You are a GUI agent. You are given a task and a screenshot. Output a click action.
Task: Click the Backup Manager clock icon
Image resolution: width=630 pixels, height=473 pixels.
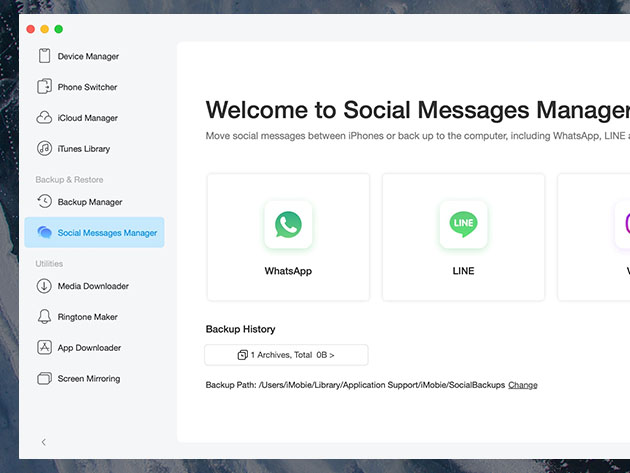pos(45,201)
